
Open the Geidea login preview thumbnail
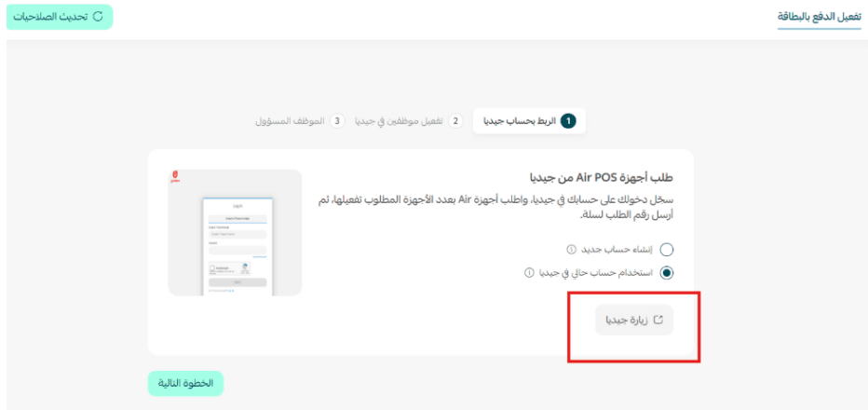pyautogui.click(x=235, y=233)
